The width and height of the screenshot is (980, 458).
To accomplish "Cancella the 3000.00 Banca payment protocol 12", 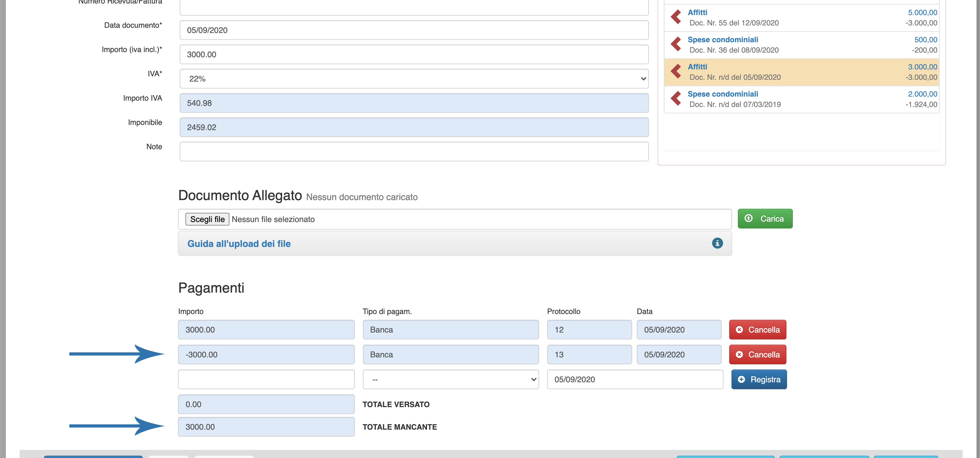I will [x=757, y=330].
